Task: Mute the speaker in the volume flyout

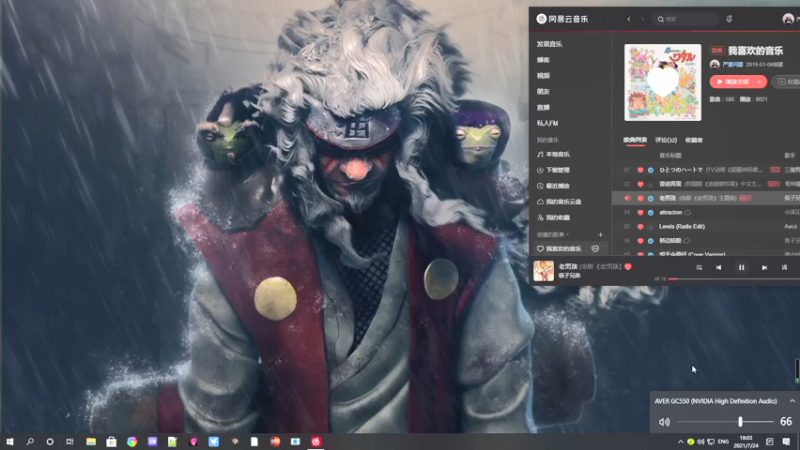Action: coord(664,422)
